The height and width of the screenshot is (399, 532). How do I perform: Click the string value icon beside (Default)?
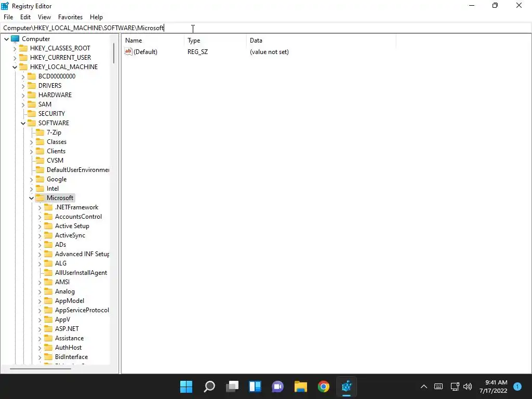point(128,51)
